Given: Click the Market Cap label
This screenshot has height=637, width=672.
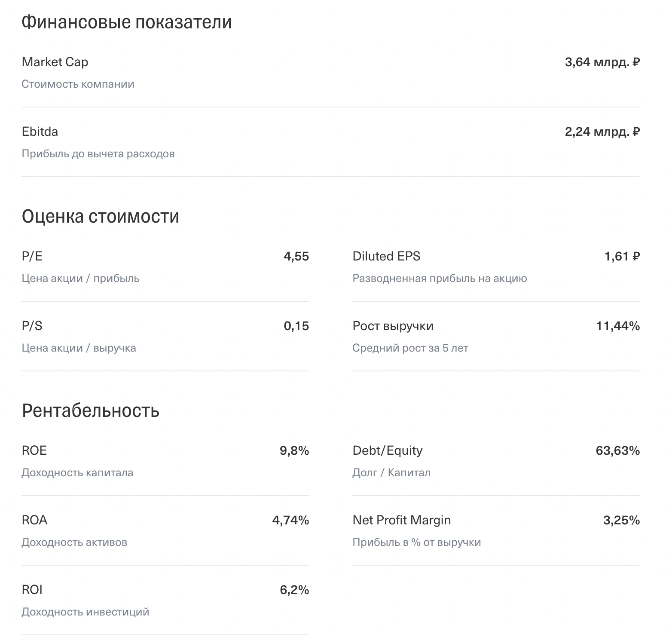Looking at the screenshot, I should (55, 62).
